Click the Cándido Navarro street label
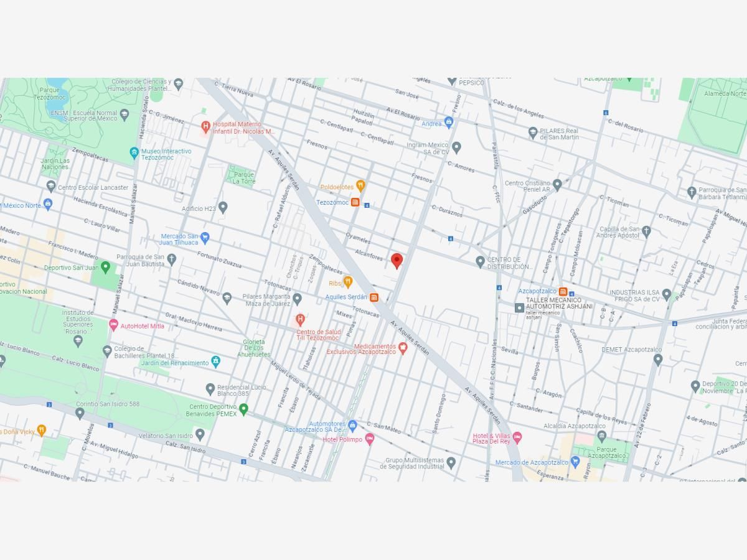Screen dimensions: 747x560 pyautogui.click(x=198, y=287)
